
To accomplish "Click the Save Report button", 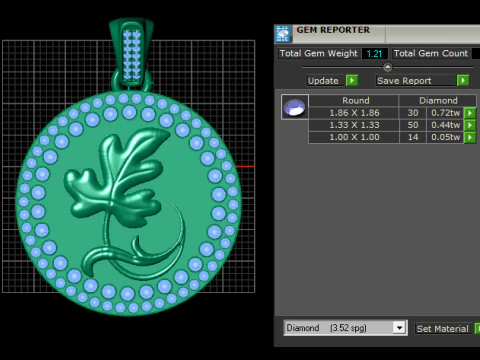I will (415, 81).
